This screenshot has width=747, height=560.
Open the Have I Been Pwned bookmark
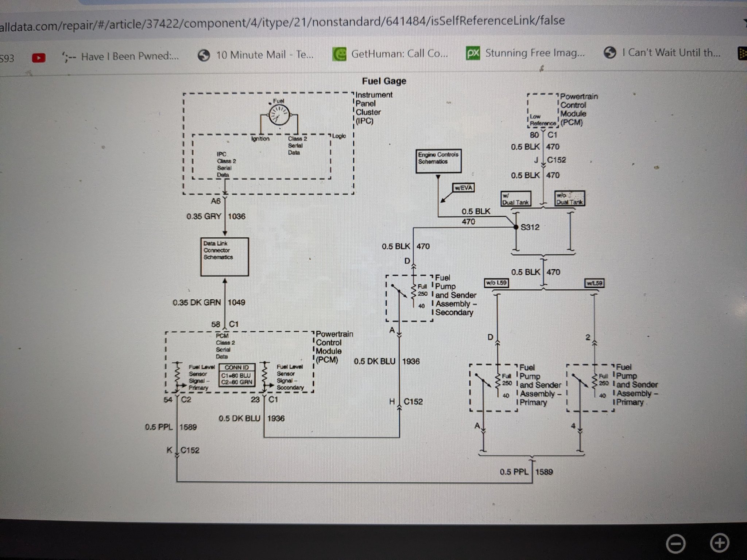click(129, 57)
